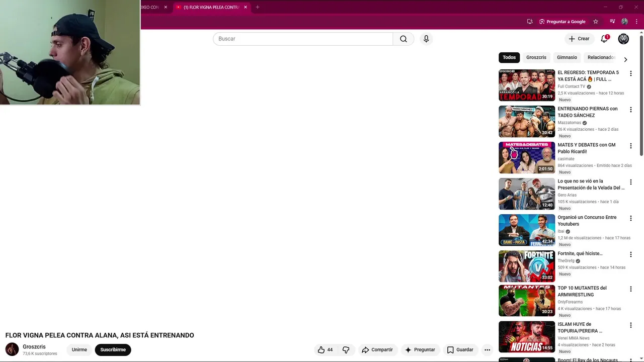Dislike the video with thumbs down
This screenshot has width=644, height=362.
[346, 350]
